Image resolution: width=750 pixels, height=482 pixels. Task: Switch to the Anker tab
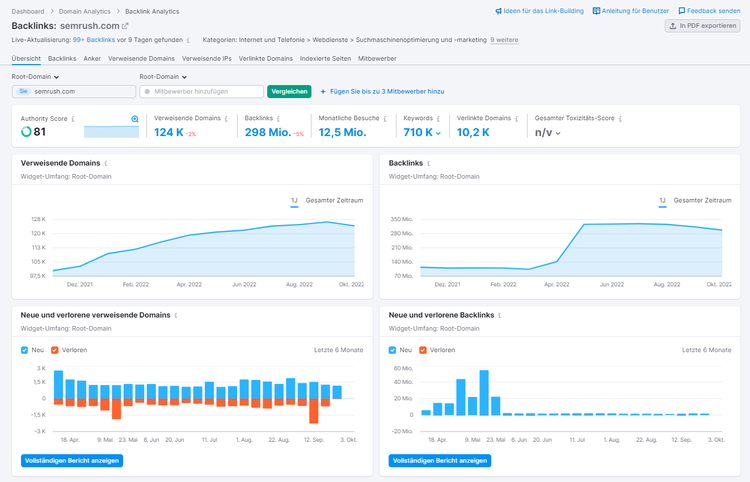pyautogui.click(x=92, y=58)
